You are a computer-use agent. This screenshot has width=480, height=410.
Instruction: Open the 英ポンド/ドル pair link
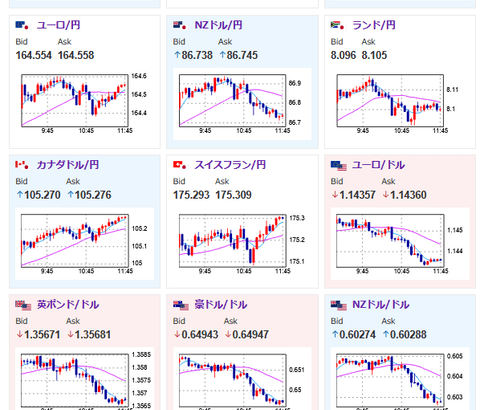point(68,305)
